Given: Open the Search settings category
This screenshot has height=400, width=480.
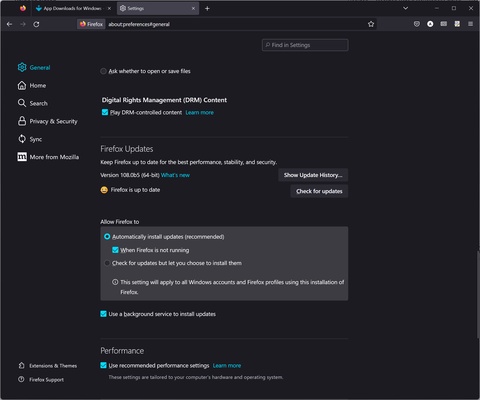Looking at the screenshot, I should [x=33, y=103].
